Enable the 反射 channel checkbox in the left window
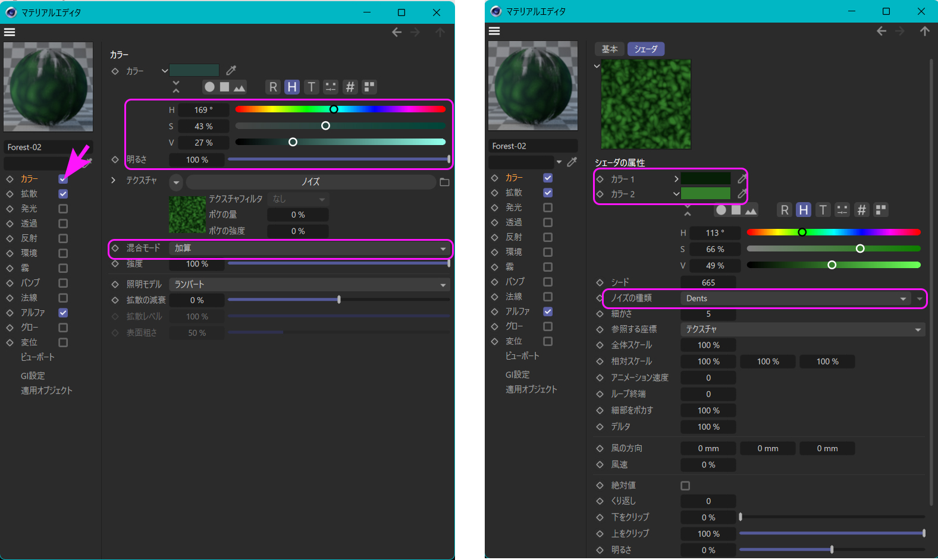This screenshot has width=938, height=560. pos(63,238)
